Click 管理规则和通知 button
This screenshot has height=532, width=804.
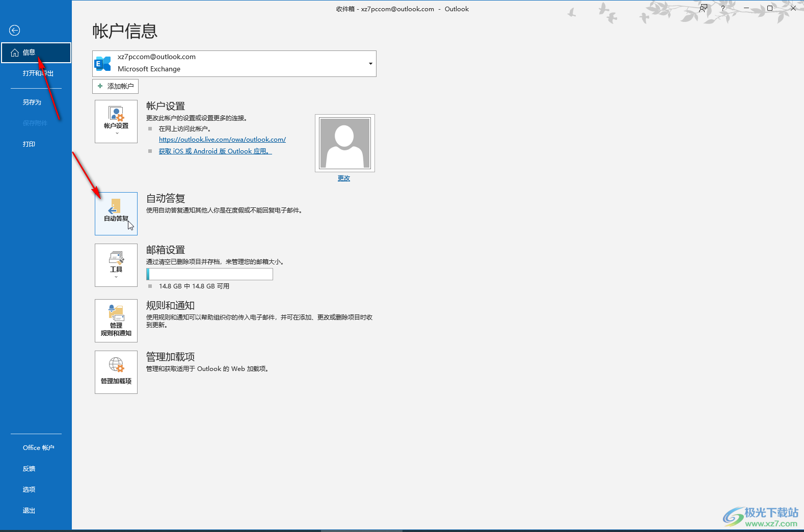click(116, 321)
